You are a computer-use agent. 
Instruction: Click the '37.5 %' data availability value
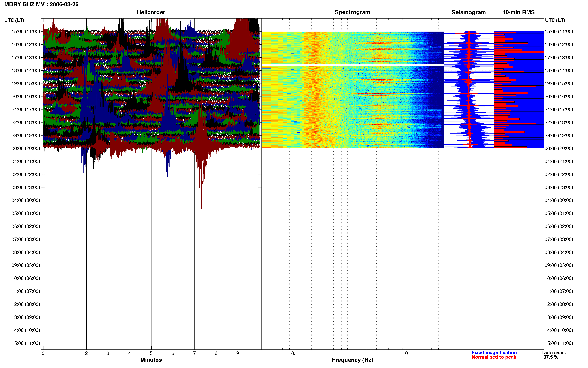[x=551, y=357]
